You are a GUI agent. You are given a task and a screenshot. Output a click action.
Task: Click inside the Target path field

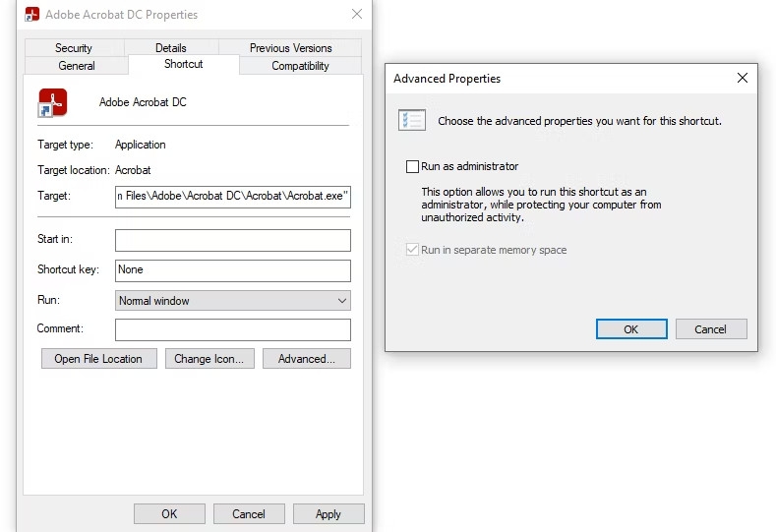point(233,196)
